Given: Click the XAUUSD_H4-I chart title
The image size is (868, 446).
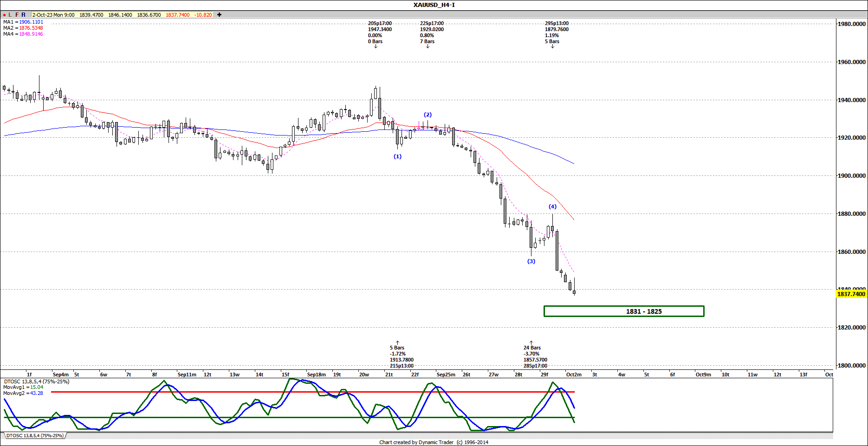Looking at the screenshot, I should point(434,5).
